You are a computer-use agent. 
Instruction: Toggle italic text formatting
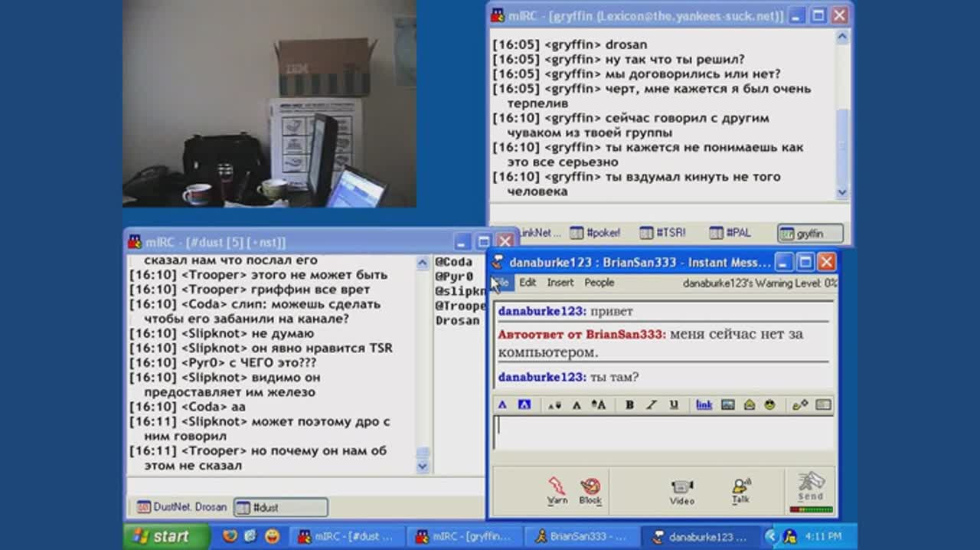coord(652,404)
